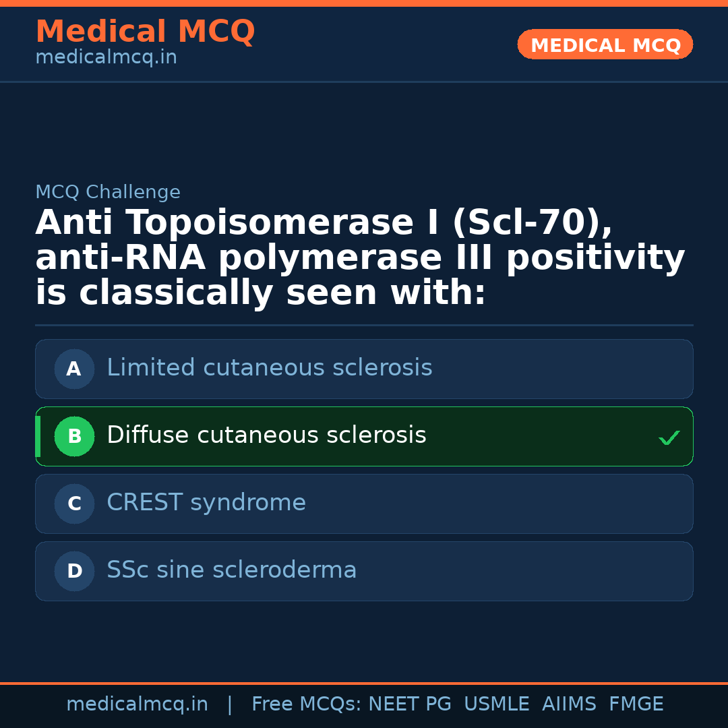Choose the CREST syndrome answer text
This screenshot has width=728, height=728.
[206, 503]
